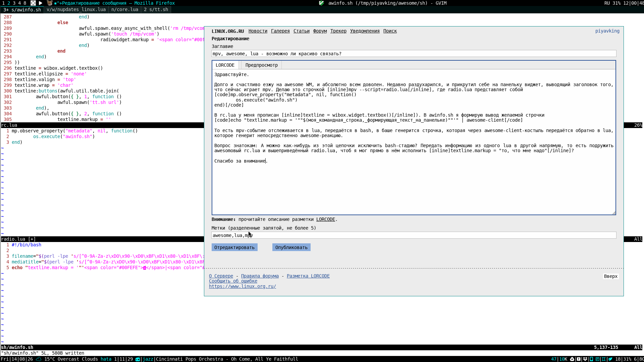Click in the Метки tags field
644x362 pixels.
pyautogui.click(x=414, y=235)
